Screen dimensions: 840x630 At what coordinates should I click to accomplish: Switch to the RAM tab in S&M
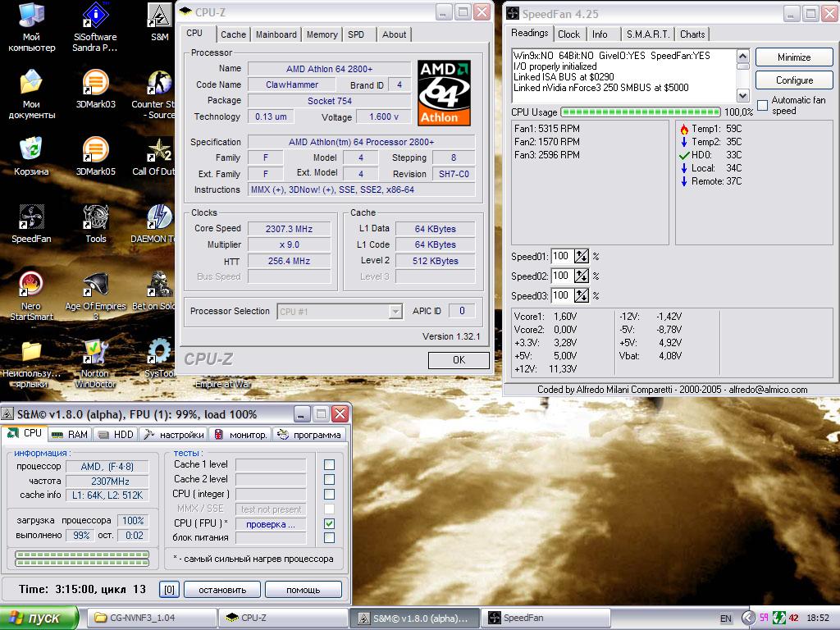coord(71,435)
